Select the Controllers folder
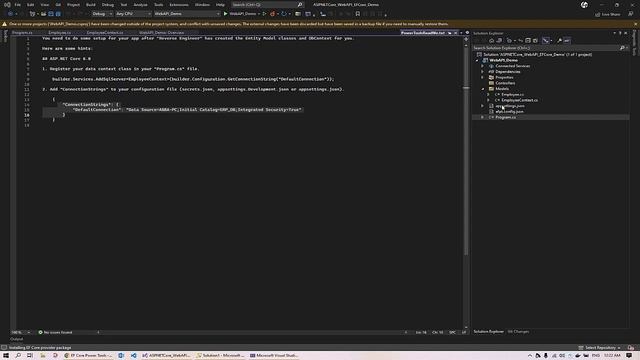Screen dimensions: 640x360 505,83
